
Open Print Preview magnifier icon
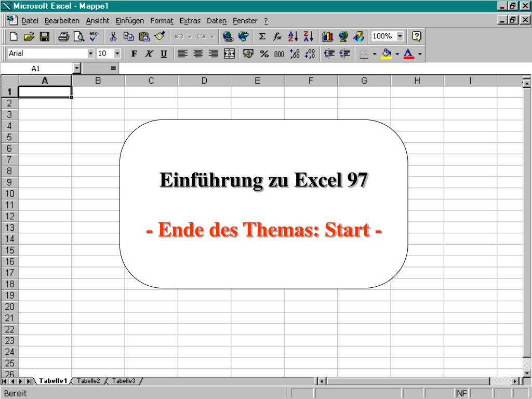79,36
